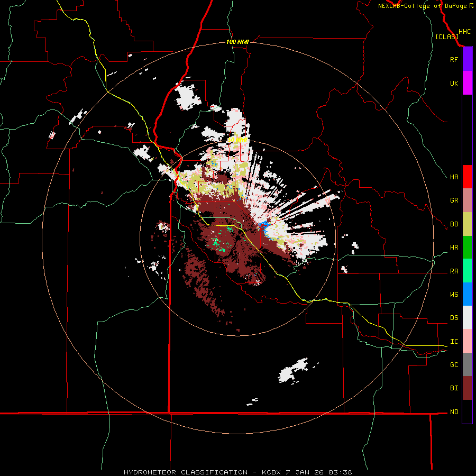Viewport: 476px width, 476px height.
Task: Click the HA legend label
Action: [454, 177]
